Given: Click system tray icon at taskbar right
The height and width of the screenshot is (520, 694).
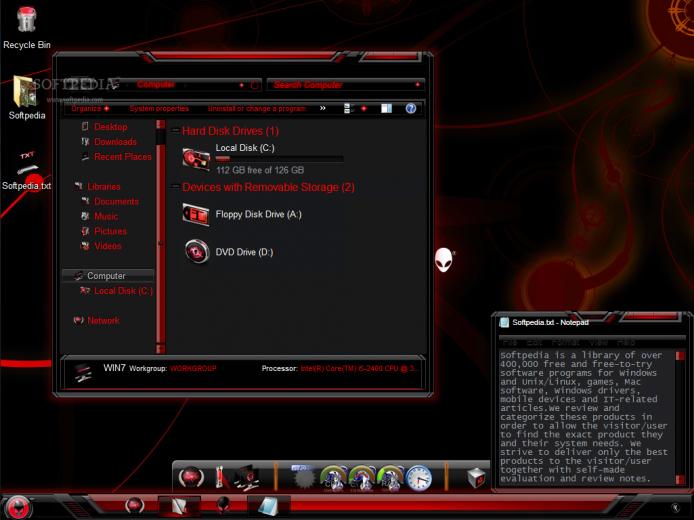Looking at the screenshot, I should tap(675, 508).
